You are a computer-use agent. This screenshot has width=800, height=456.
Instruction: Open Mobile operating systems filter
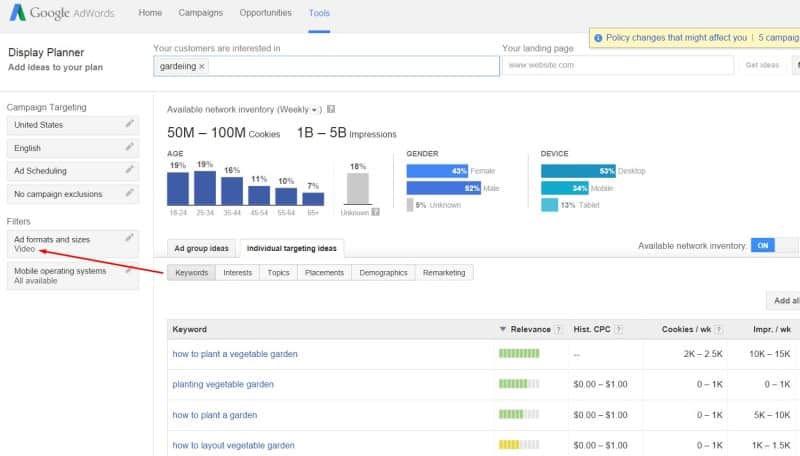(x=73, y=275)
